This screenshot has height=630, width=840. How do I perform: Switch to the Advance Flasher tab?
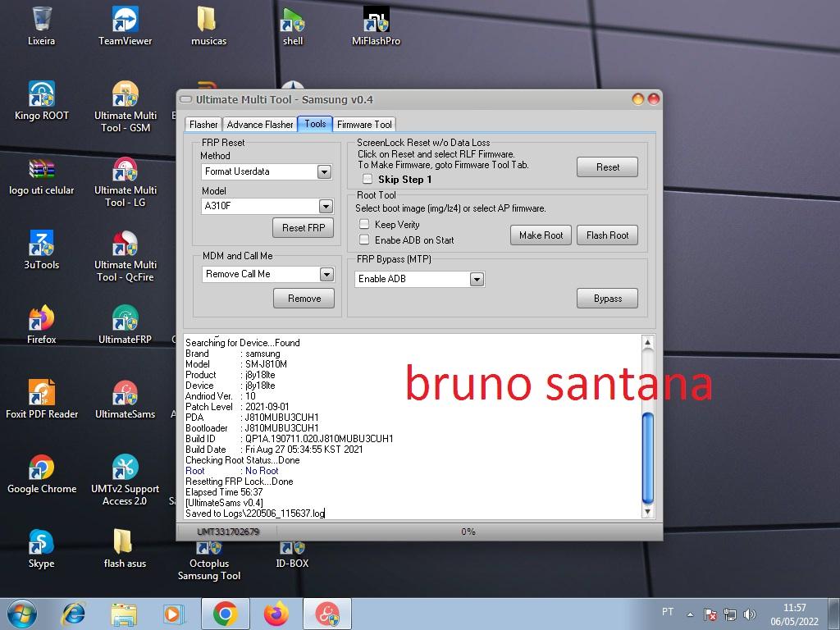point(260,125)
